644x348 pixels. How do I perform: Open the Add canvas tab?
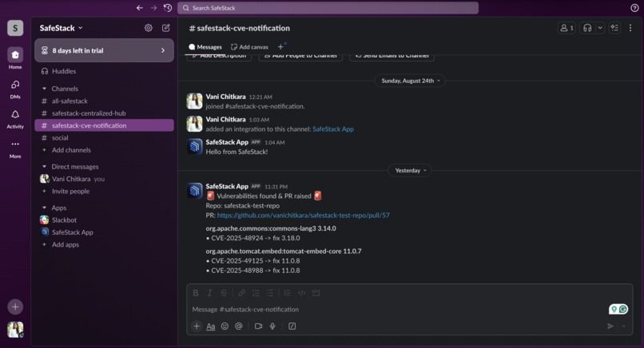pos(249,47)
